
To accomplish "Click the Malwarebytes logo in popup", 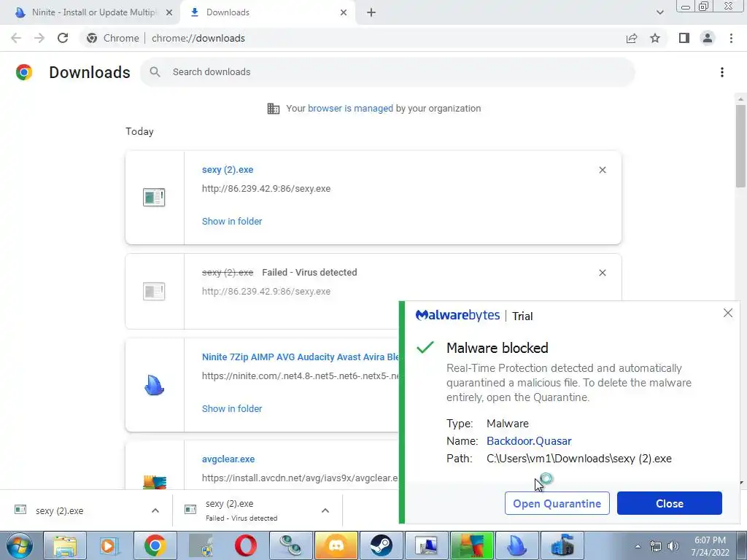I will tap(457, 315).
